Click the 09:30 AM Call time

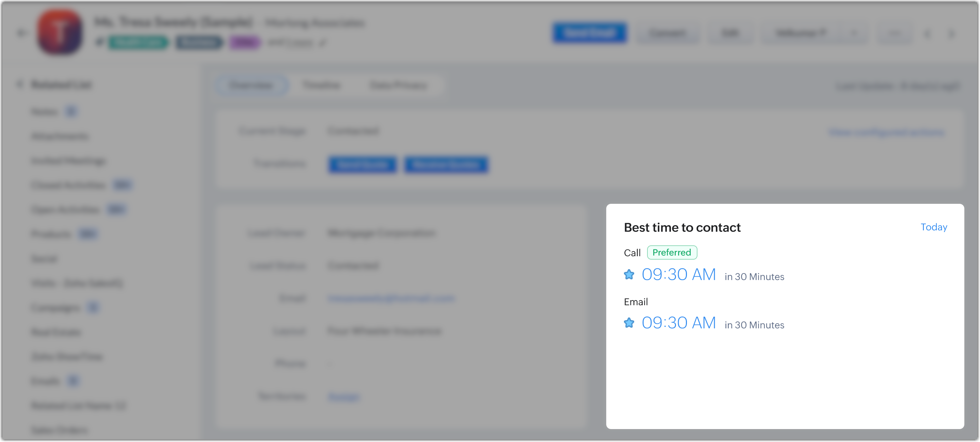point(679,275)
